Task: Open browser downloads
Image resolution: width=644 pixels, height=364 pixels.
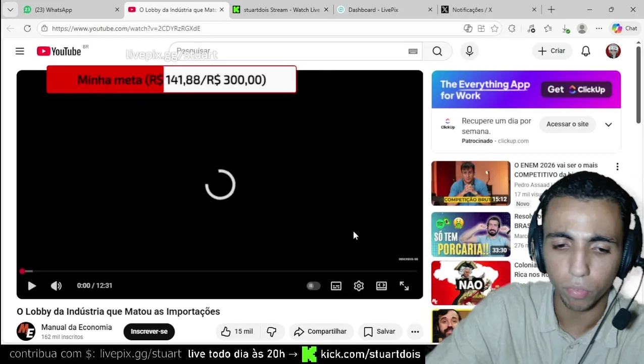Action: pyautogui.click(x=566, y=29)
